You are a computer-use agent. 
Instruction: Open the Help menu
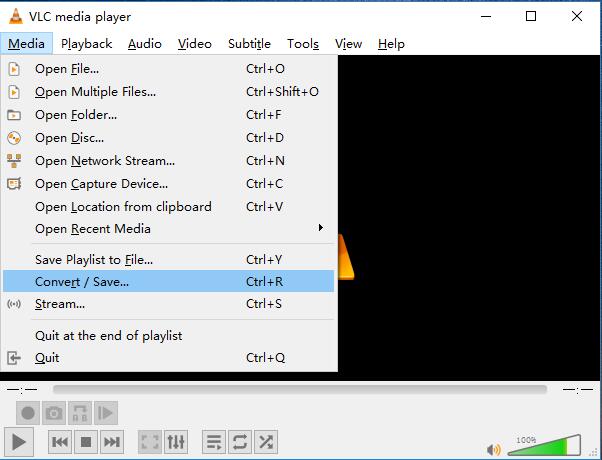(391, 44)
